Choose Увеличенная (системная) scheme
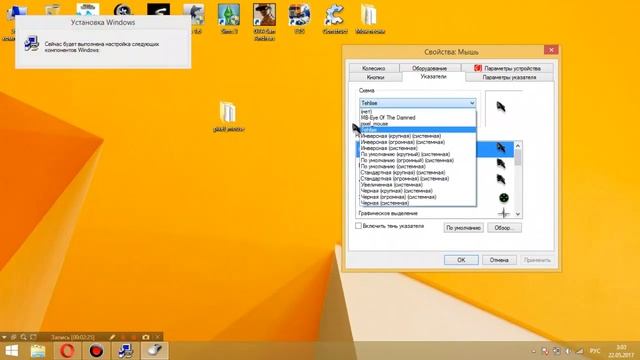 (x=418, y=184)
